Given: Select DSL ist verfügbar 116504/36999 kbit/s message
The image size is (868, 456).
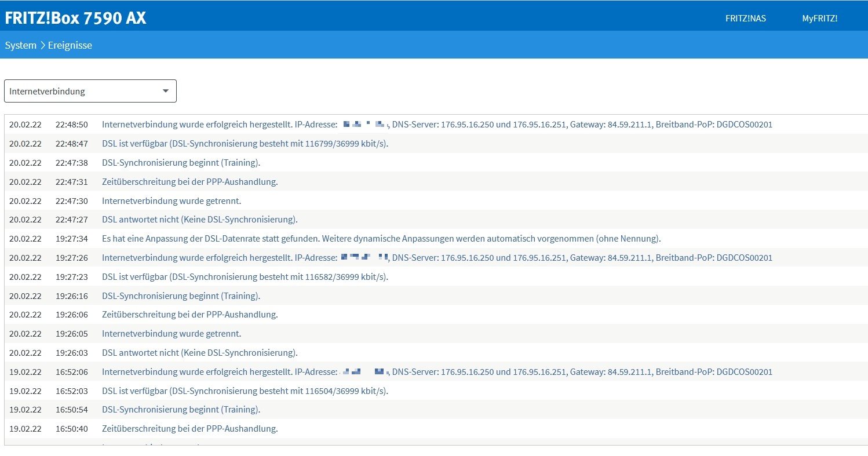Looking at the screenshot, I should pyautogui.click(x=245, y=391).
